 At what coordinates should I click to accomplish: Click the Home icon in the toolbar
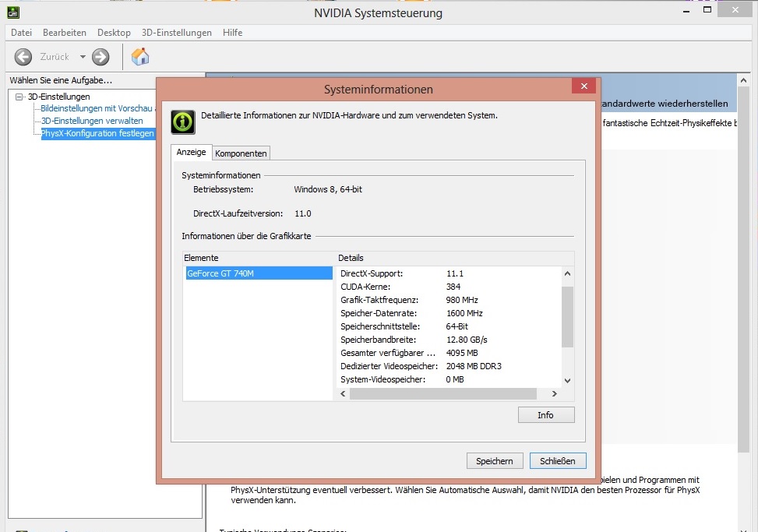click(140, 57)
